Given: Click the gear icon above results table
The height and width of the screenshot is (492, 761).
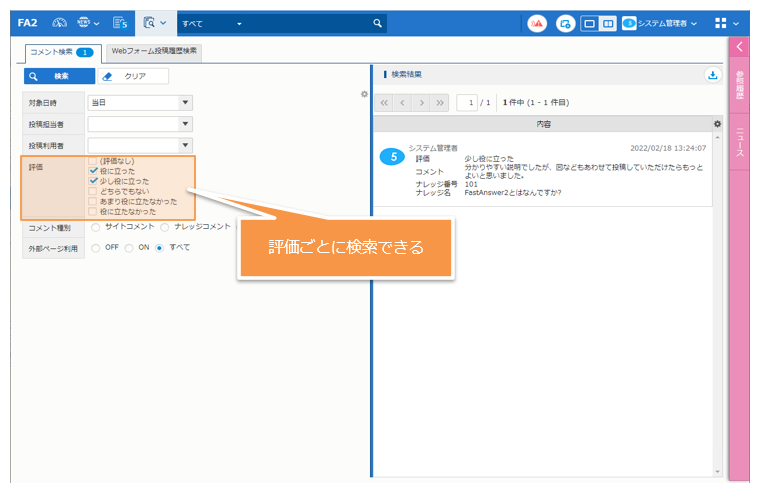Looking at the screenshot, I should pos(717,123).
